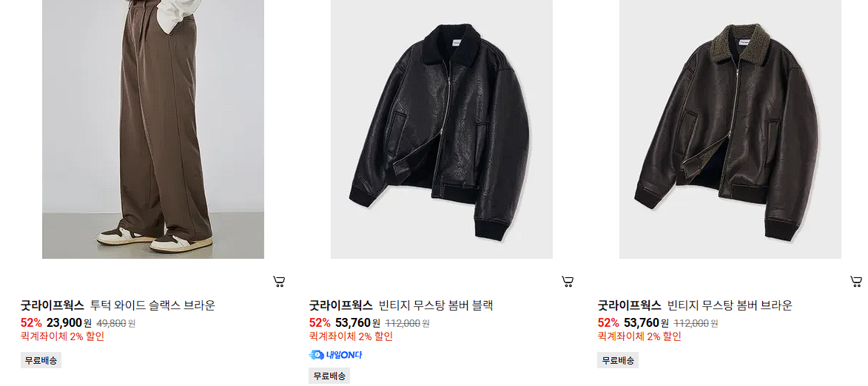Click the 53,760원 price on brown bomber
This screenshot has width=868, height=386.
(x=646, y=323)
